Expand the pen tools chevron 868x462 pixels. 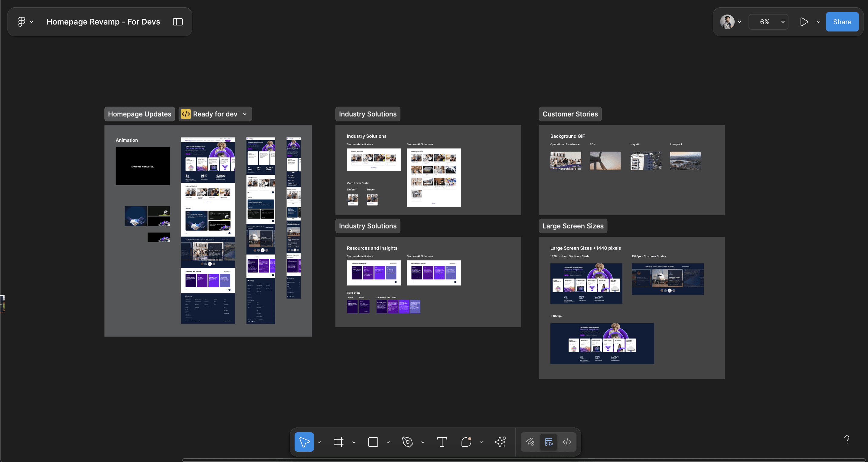pyautogui.click(x=423, y=442)
